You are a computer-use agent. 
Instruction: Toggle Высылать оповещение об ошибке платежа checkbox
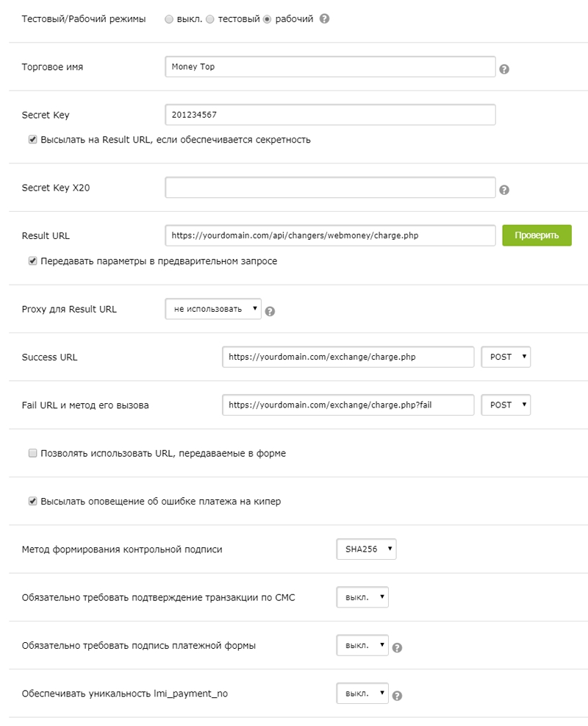pos(32,501)
